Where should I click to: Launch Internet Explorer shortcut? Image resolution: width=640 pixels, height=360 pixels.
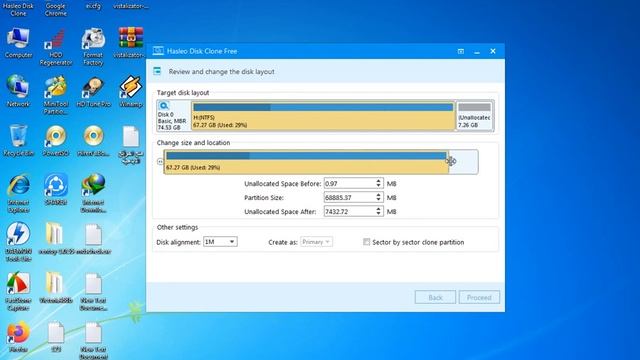click(18, 193)
